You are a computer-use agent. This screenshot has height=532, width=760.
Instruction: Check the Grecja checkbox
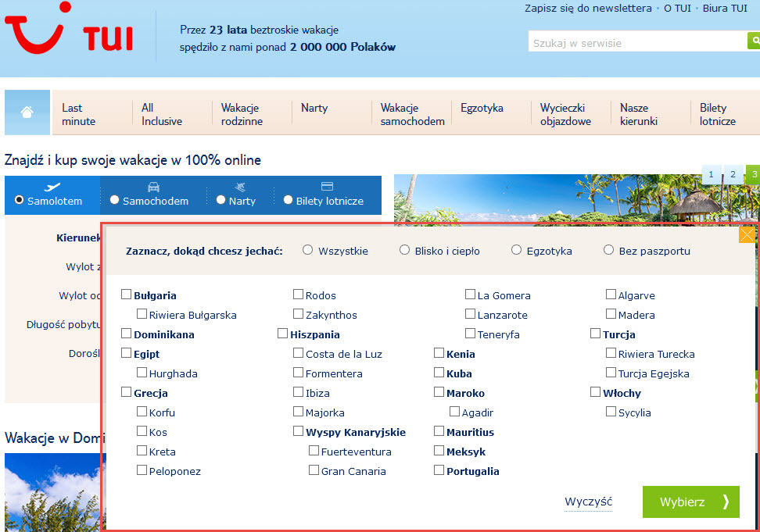point(126,392)
